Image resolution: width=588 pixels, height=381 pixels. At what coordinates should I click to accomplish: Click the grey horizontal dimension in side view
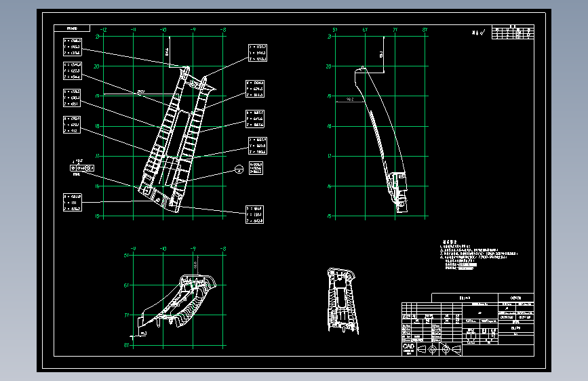350,100
